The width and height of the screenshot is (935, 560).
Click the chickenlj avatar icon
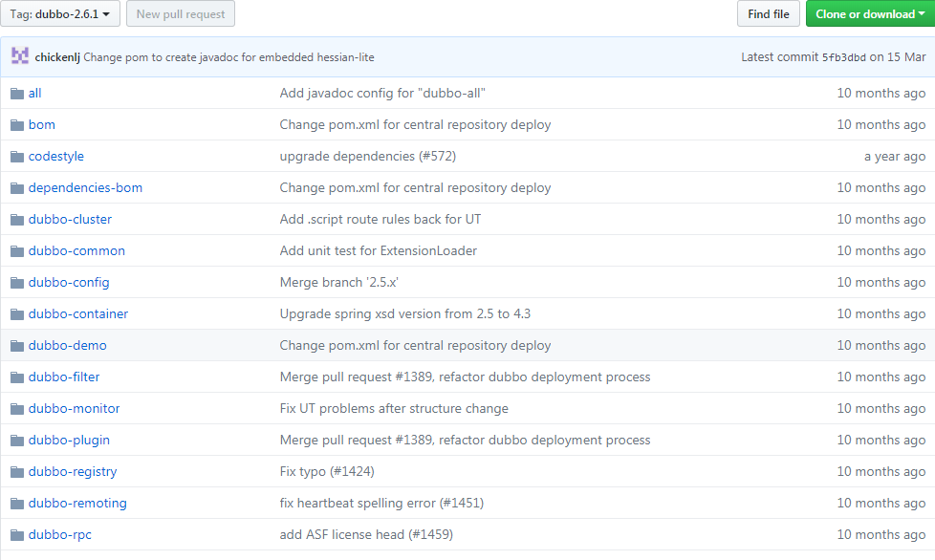[20, 56]
